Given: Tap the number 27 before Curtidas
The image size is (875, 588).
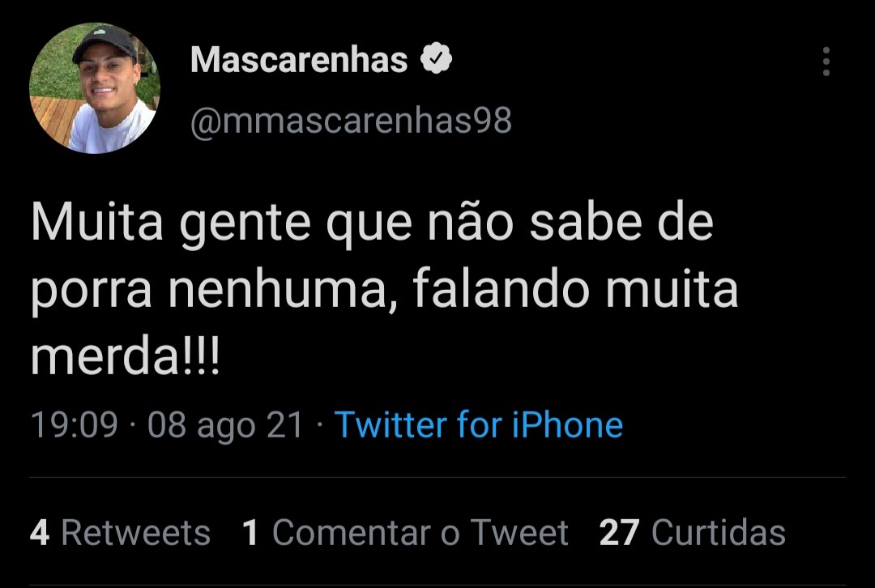Looking at the screenshot, I should click(620, 532).
